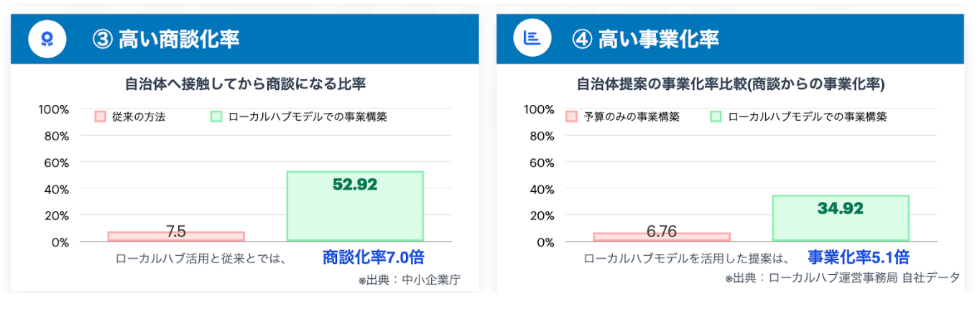Click the green legend swatch in the 事業化率 chart
Viewport: 980px width, 335px height.
click(716, 116)
